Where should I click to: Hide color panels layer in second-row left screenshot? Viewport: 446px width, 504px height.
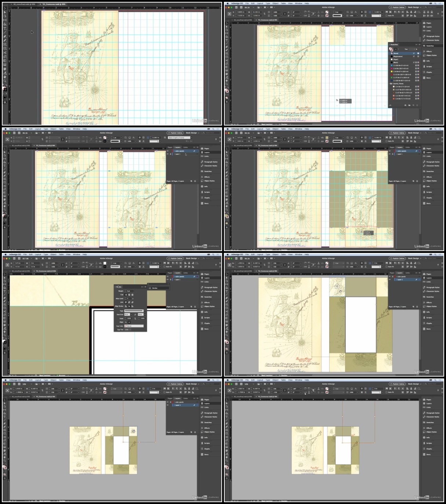168,151
